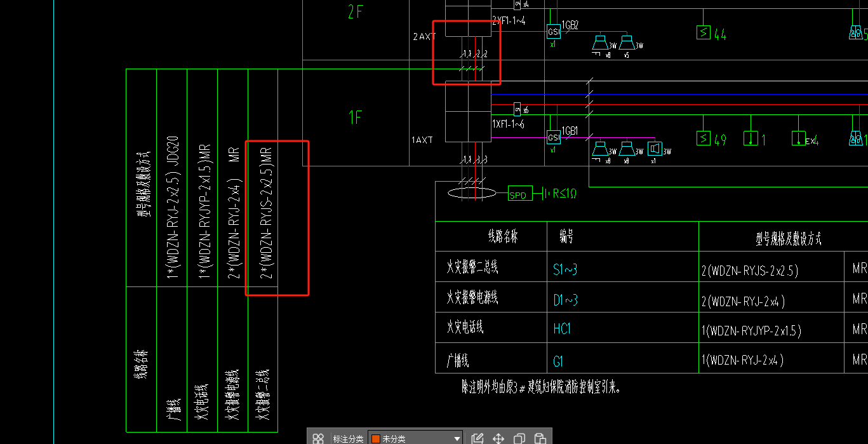
Task: Click the 1GB1 label text
Action: coord(570,130)
